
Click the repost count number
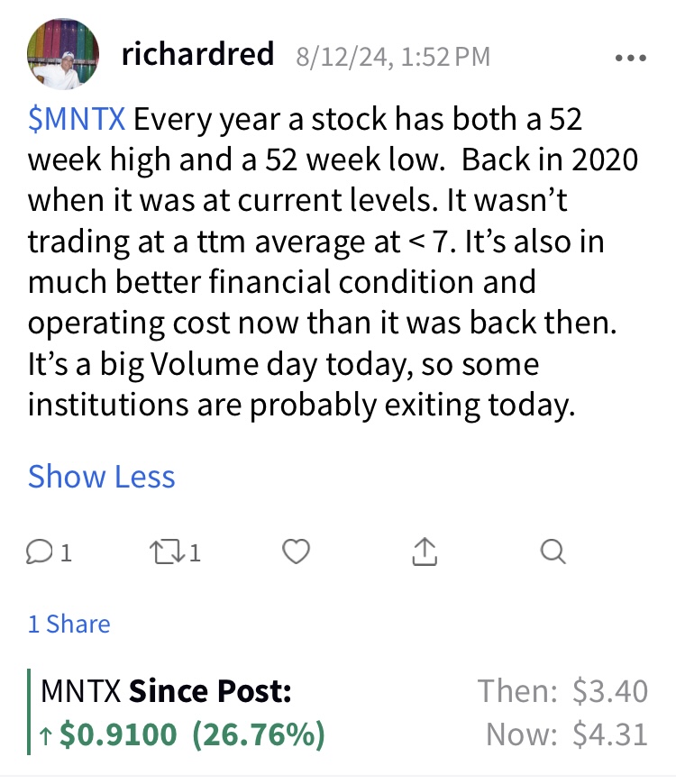(x=195, y=552)
